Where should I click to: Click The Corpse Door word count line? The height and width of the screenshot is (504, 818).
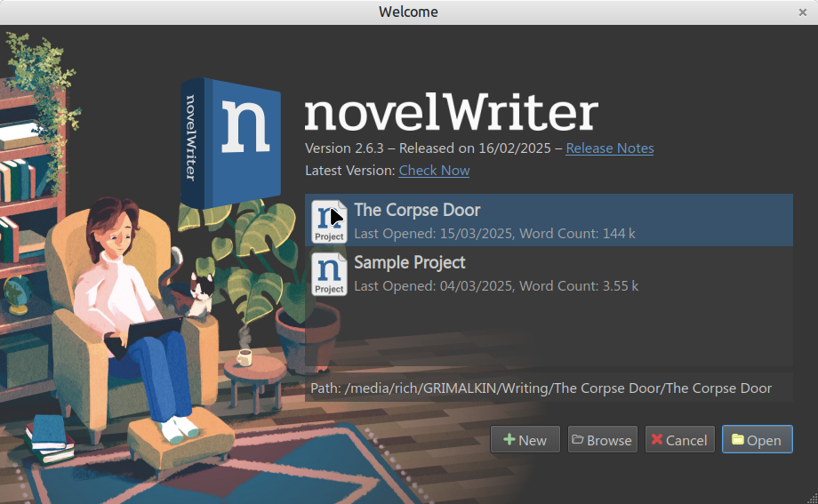pos(494,234)
